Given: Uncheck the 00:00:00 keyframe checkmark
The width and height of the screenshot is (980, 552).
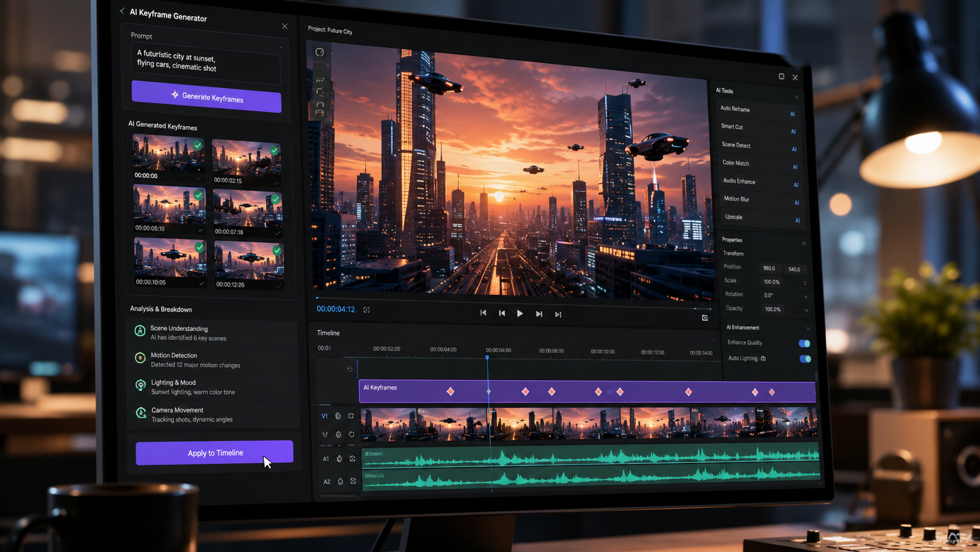Looking at the screenshot, I should [x=198, y=145].
